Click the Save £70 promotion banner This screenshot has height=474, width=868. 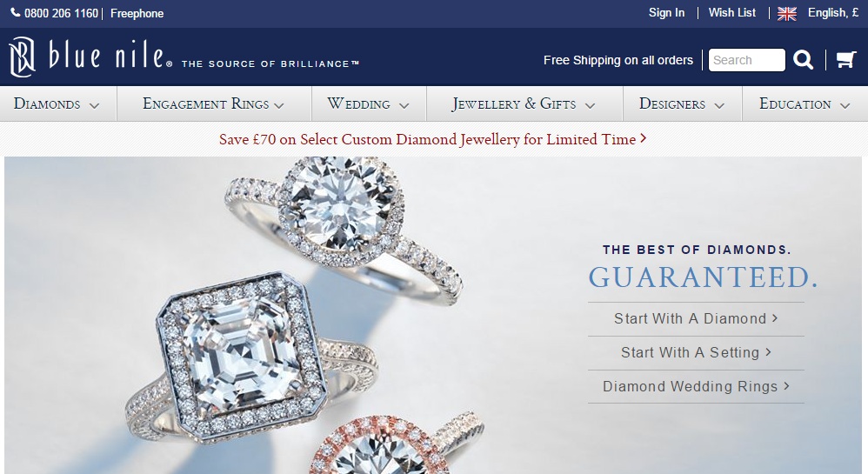coord(433,139)
